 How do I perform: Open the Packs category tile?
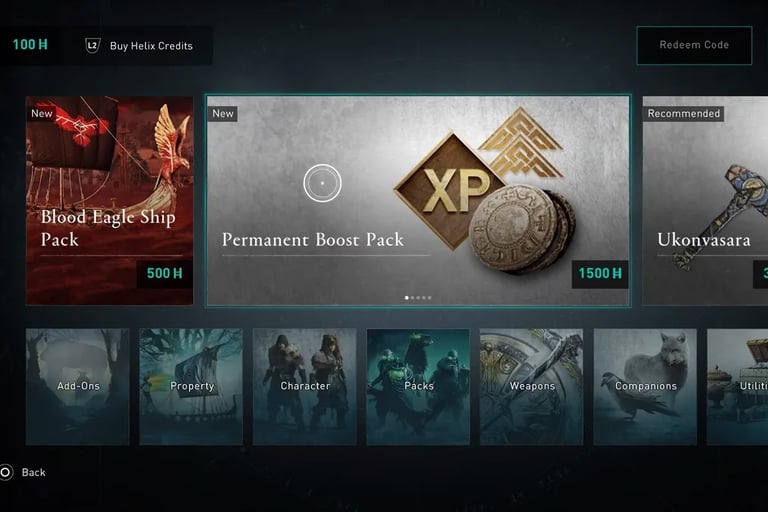418,387
